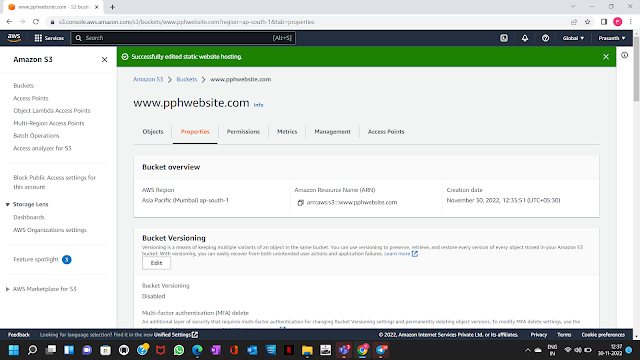Collapse the Storage Lens section
The width and height of the screenshot is (640, 360).
(x=7, y=204)
